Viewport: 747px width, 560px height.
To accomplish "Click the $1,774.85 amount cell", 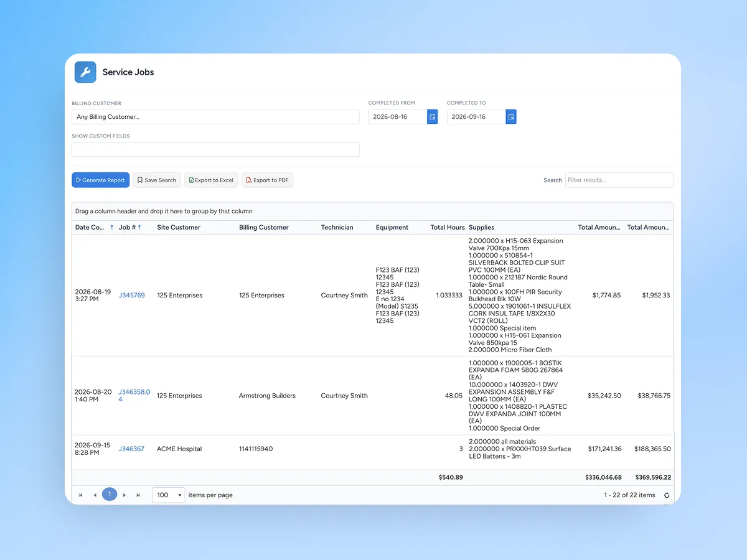I will click(x=606, y=296).
